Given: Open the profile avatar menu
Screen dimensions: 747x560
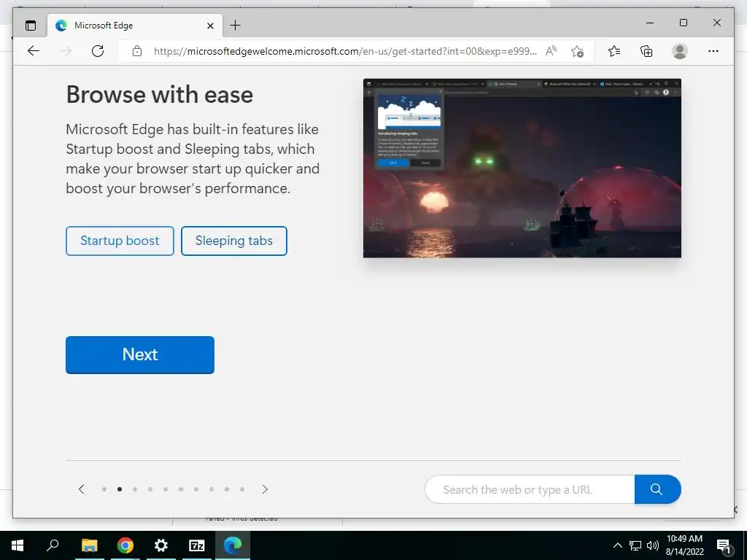Looking at the screenshot, I should tap(680, 51).
